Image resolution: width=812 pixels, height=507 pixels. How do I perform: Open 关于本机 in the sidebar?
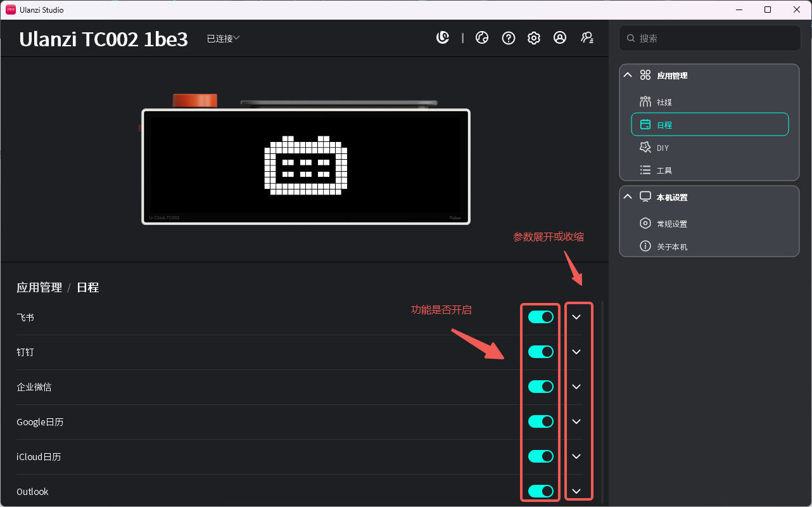(x=710, y=247)
